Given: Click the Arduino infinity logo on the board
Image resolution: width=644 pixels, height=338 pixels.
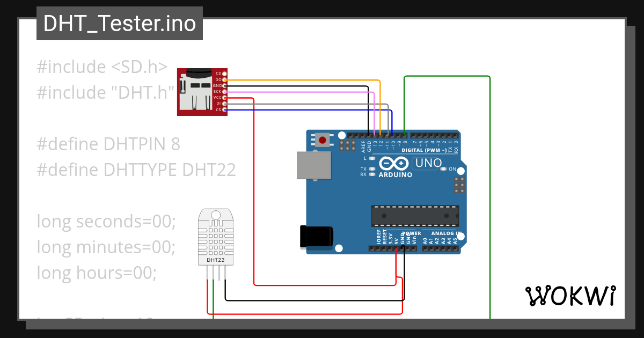Looking at the screenshot, I should [393, 162].
